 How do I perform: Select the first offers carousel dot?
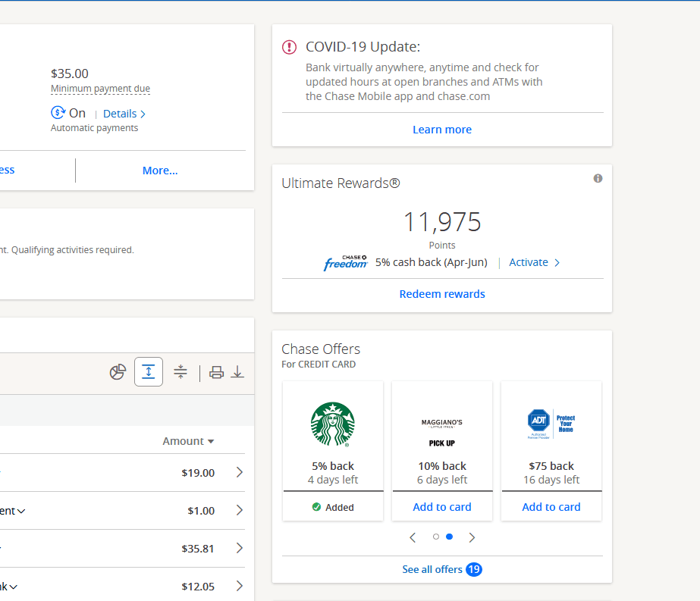click(x=436, y=537)
